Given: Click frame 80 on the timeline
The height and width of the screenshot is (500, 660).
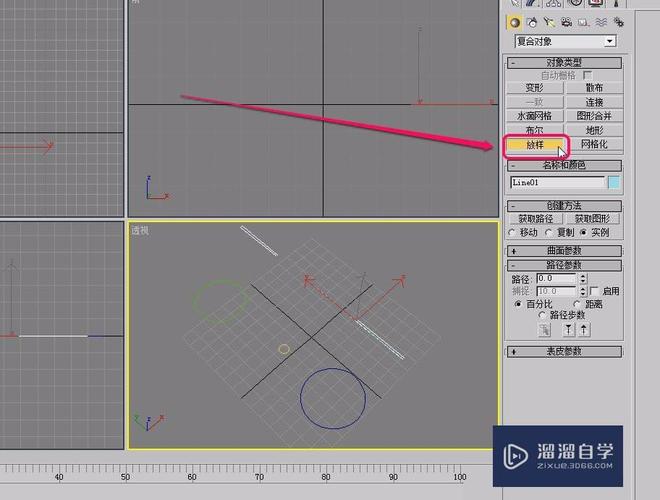Looking at the screenshot, I should click(x=326, y=477).
